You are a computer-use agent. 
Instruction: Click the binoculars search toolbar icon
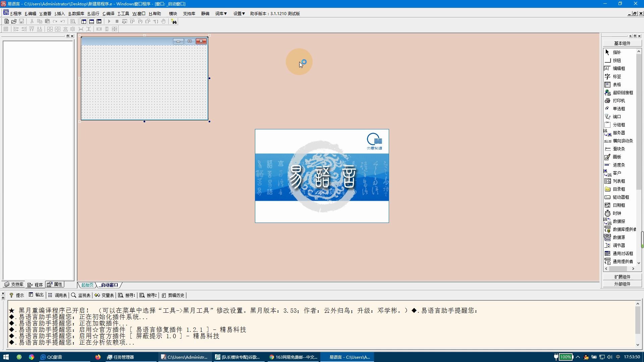(x=174, y=21)
